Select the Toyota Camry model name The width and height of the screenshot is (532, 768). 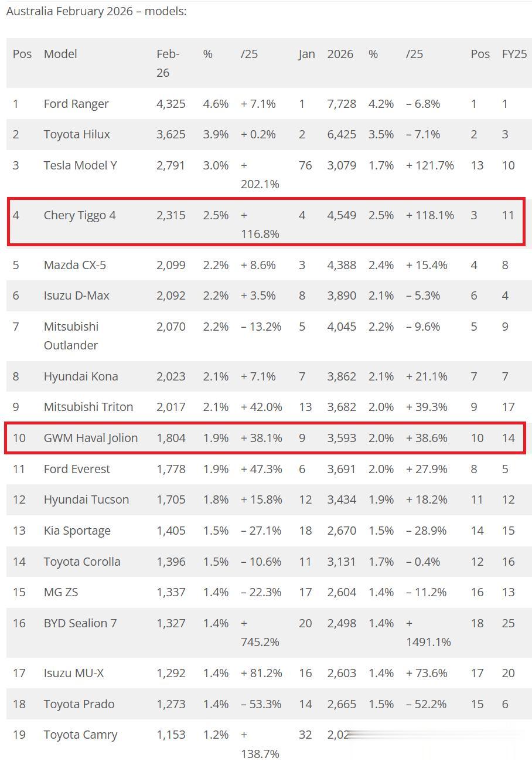pyautogui.click(x=80, y=735)
